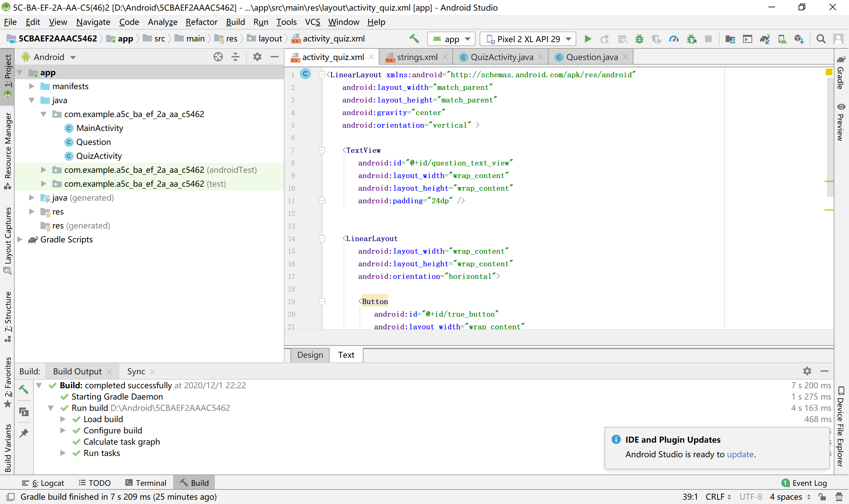Open the Project panel settings gear
This screenshot has width=849, height=504.
point(257,57)
